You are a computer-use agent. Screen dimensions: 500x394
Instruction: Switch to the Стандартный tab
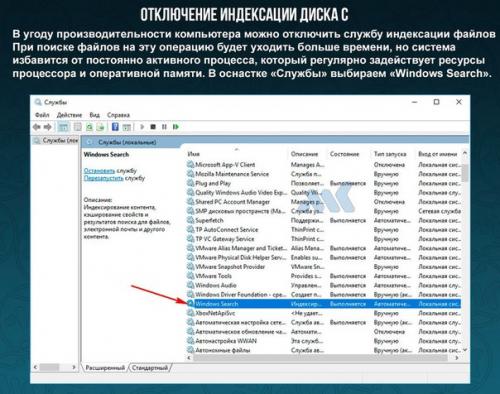pos(150,368)
